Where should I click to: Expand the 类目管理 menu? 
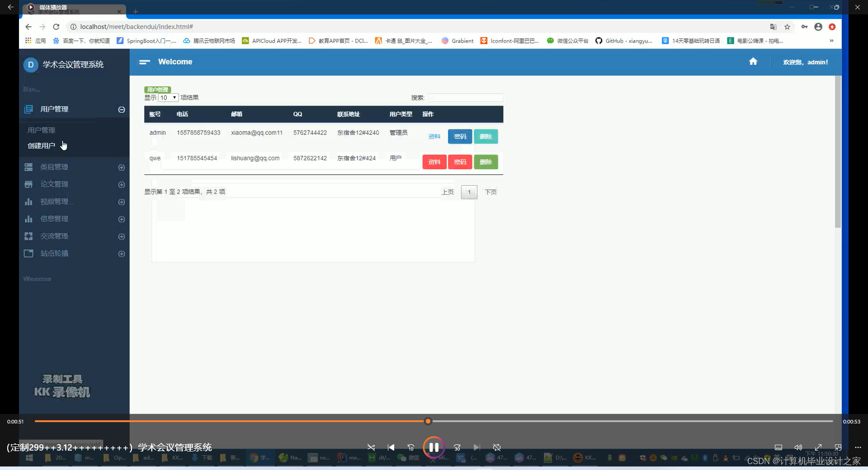[122, 167]
